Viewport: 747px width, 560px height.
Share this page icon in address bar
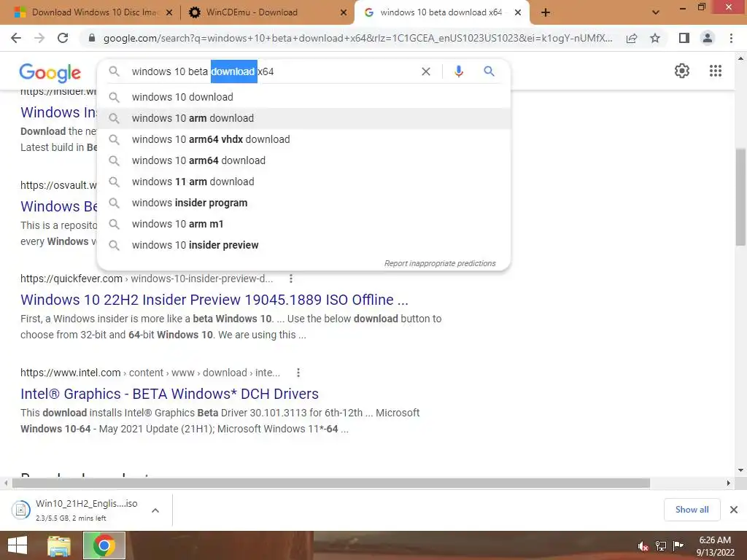click(632, 38)
